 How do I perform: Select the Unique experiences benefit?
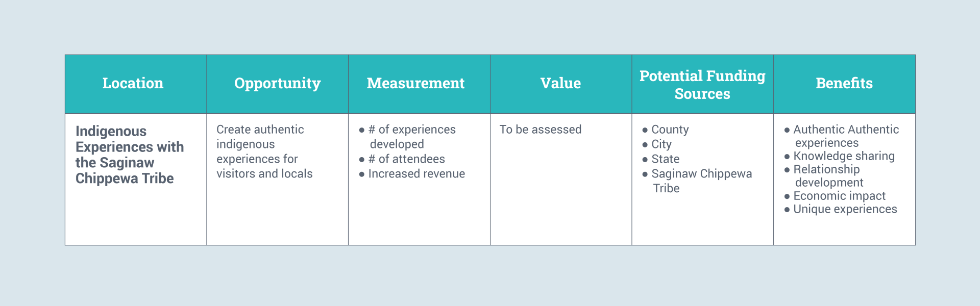pos(845,209)
